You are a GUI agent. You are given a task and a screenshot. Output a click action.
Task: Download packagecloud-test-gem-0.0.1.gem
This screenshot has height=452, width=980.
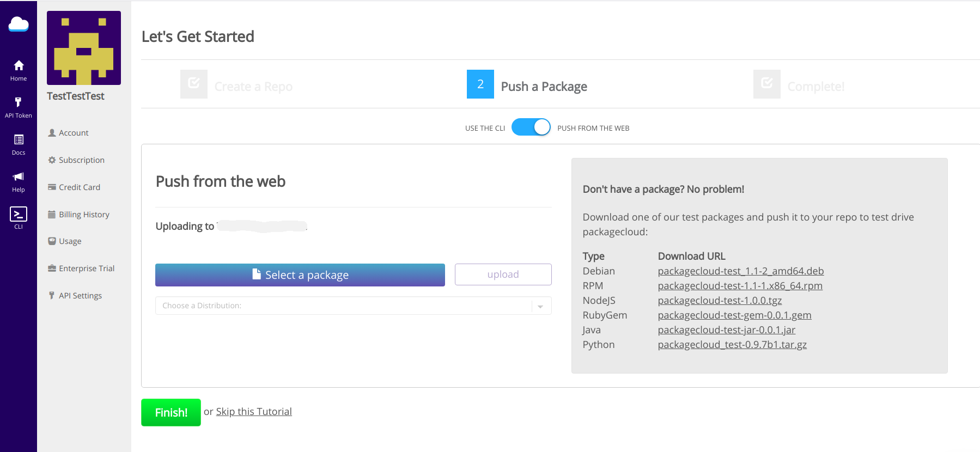(734, 315)
